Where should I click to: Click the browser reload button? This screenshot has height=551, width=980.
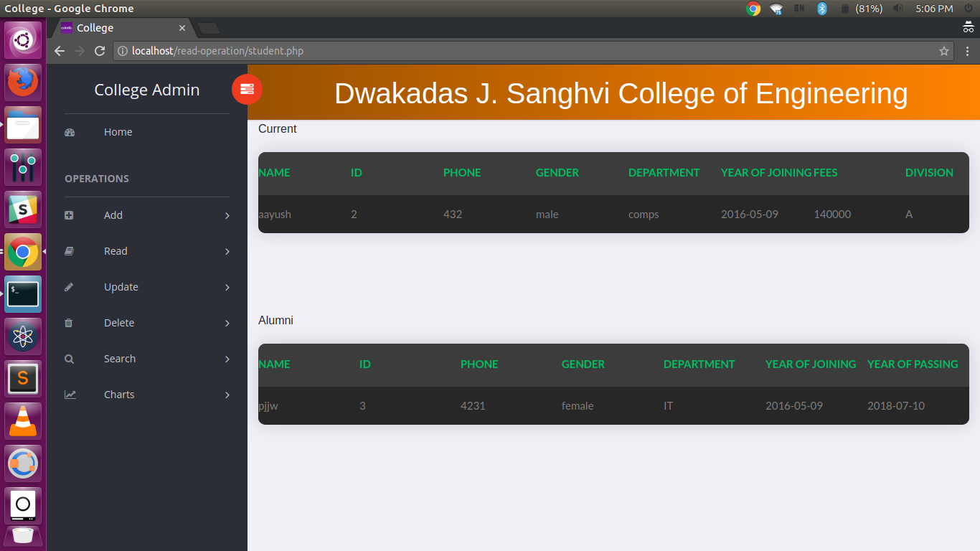(x=99, y=50)
